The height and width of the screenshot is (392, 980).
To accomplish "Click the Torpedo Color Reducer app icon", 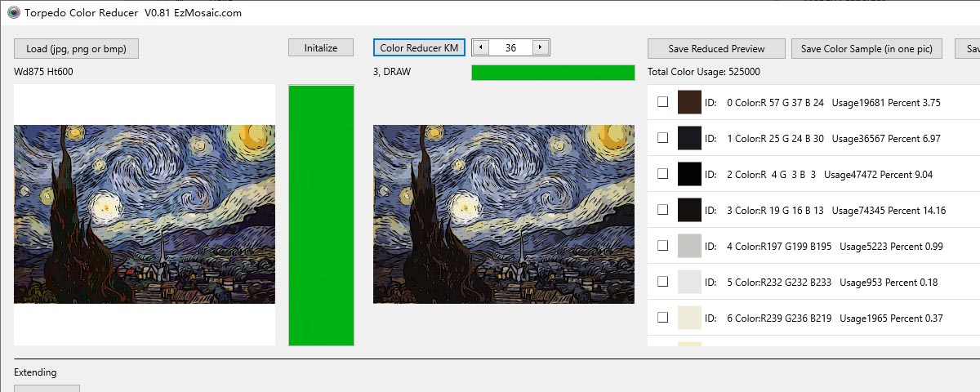I will click(14, 12).
